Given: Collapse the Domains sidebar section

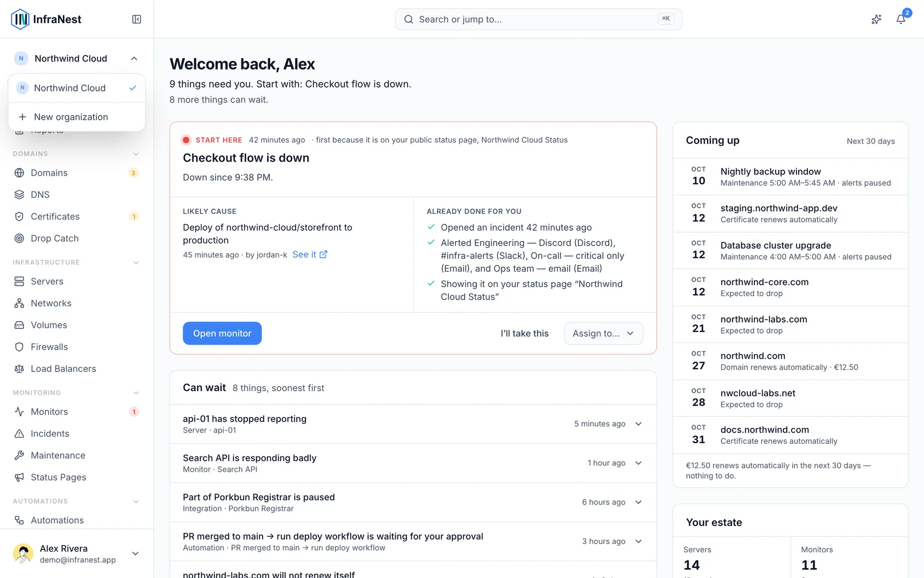Looking at the screenshot, I should click(x=136, y=154).
